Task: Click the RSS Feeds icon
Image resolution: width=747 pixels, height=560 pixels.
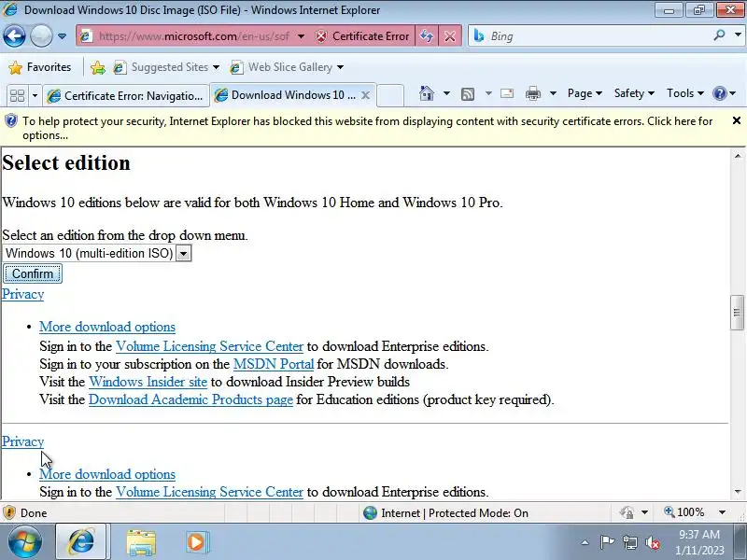Action: pyautogui.click(x=468, y=94)
